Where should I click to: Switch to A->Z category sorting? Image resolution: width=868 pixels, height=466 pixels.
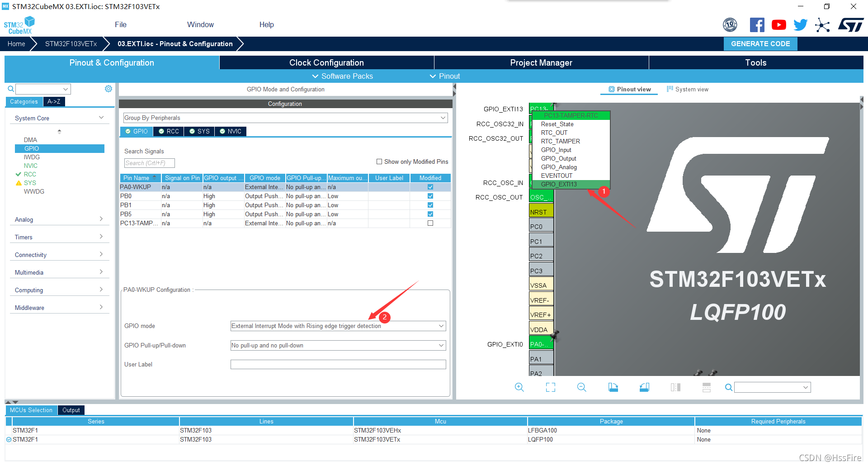coord(54,102)
